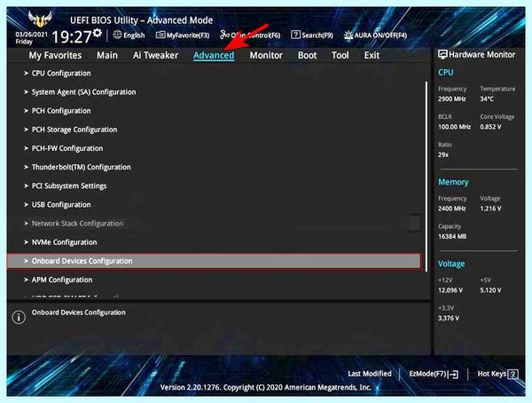Open CPU Configuration submenu
Viewport: 532px width, 403px height.
pyautogui.click(x=61, y=73)
